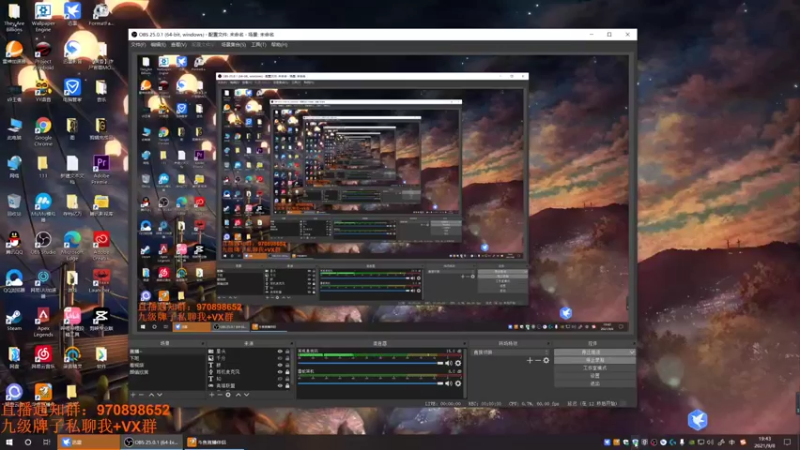Remove the selected scene with the minus icon
800x450 pixels.
(x=142, y=395)
